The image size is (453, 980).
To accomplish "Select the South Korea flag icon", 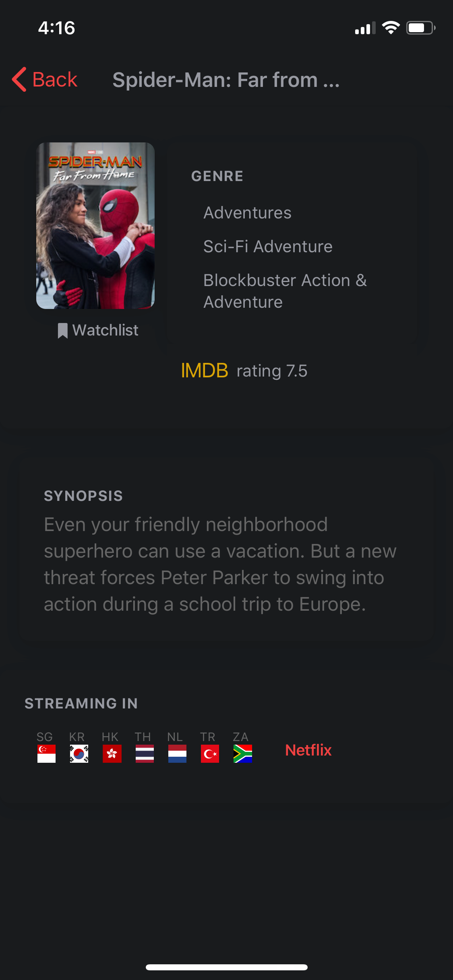I will point(79,754).
